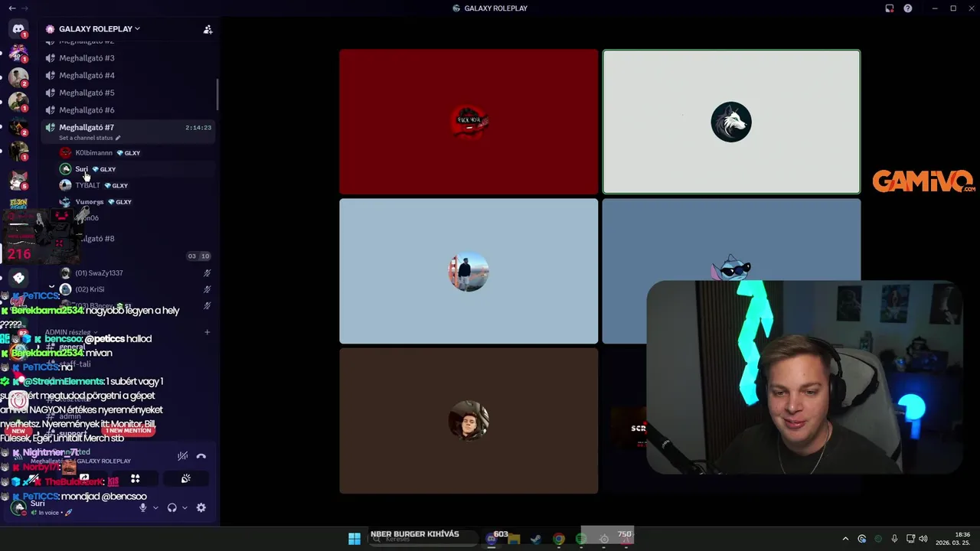Click Set a channel status link
Image resolution: width=980 pixels, height=551 pixels.
tap(90, 139)
